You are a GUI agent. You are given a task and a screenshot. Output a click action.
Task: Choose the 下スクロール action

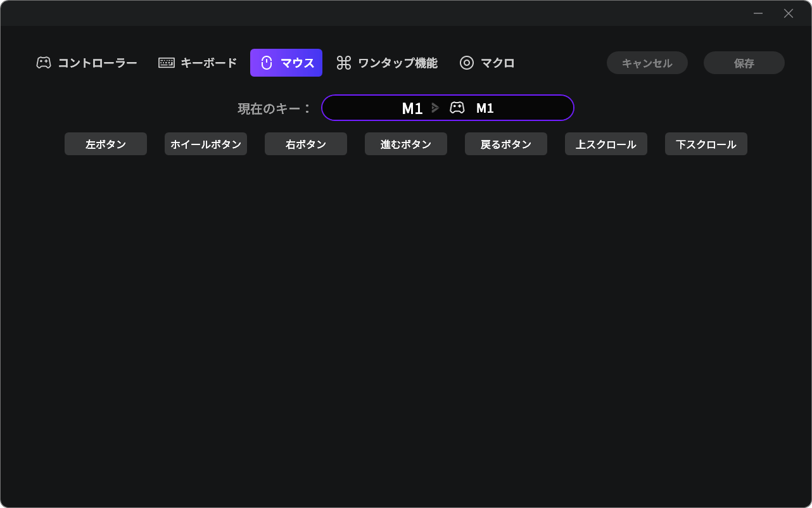(x=706, y=144)
